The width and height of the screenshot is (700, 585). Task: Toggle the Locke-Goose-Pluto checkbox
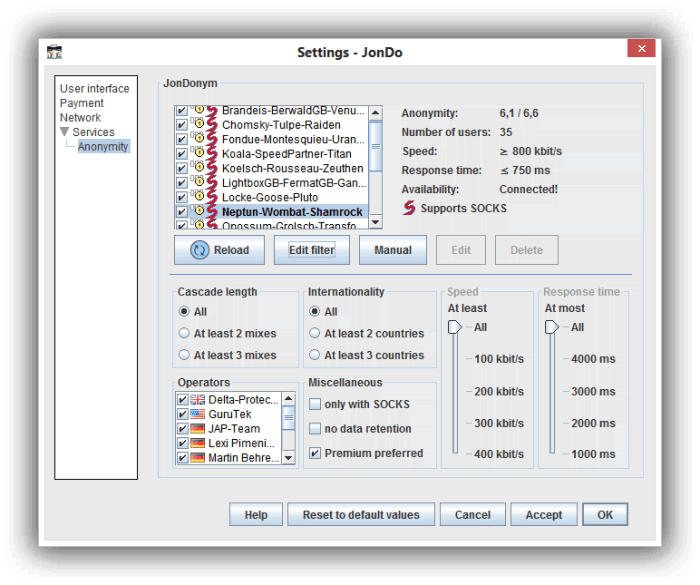[181, 197]
